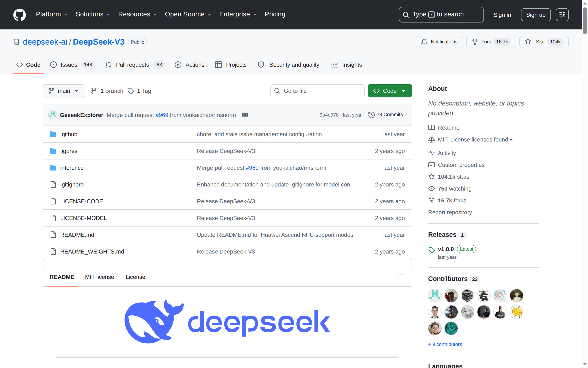Switch to the Pull requests tab
Image resolution: width=588 pixels, height=368 pixels.
pos(135,65)
